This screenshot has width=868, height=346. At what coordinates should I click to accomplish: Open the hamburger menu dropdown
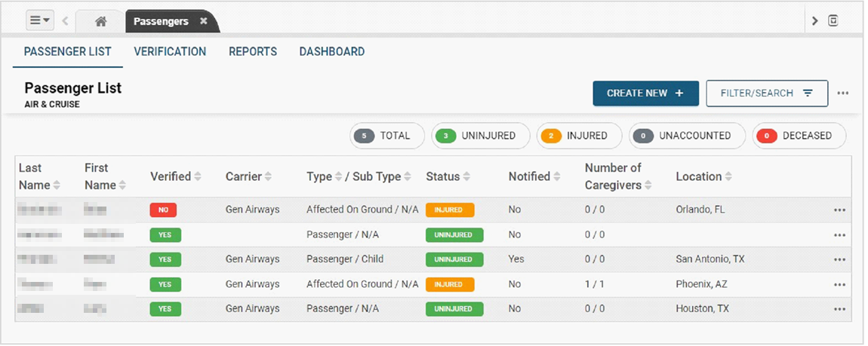40,21
